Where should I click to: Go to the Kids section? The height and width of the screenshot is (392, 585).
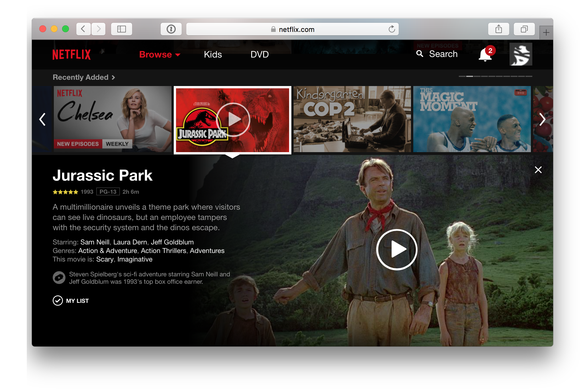213,54
